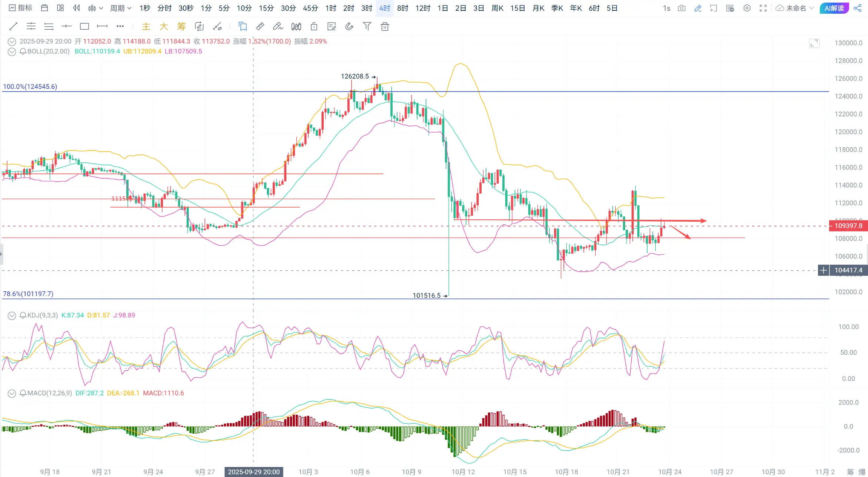The height and width of the screenshot is (477, 868).
Task: Click the share icon
Action: coord(857,8)
